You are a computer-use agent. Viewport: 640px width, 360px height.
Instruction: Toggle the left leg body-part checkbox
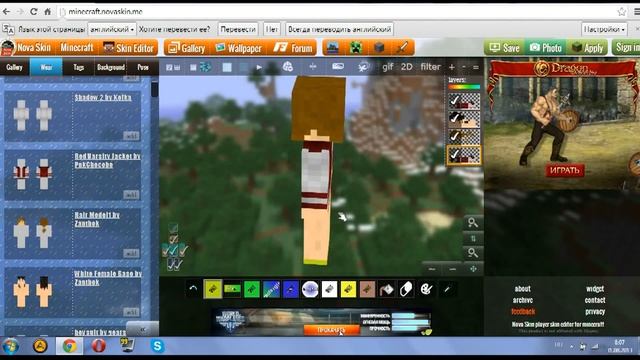[171, 264]
